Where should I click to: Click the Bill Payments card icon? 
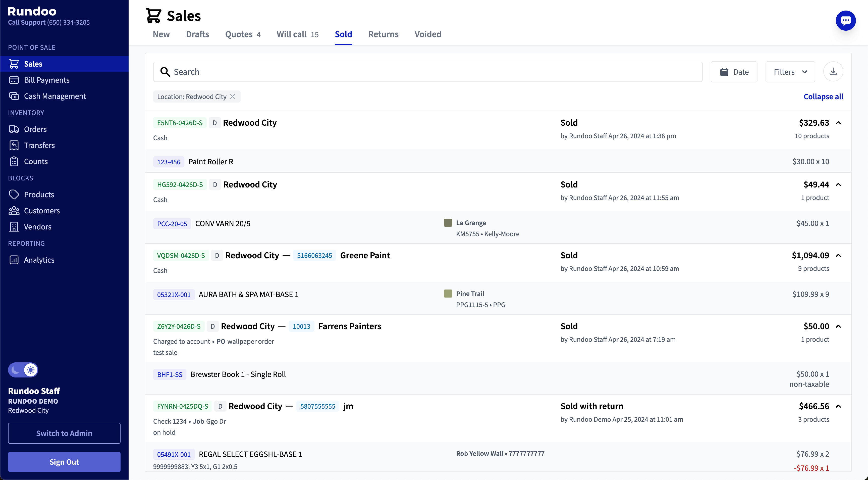click(14, 80)
